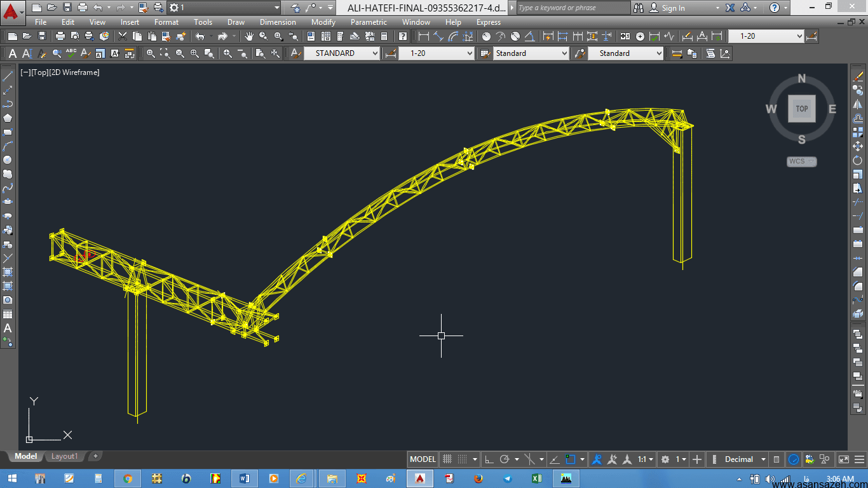Click the Help question mark toolbar icon

(x=403, y=36)
